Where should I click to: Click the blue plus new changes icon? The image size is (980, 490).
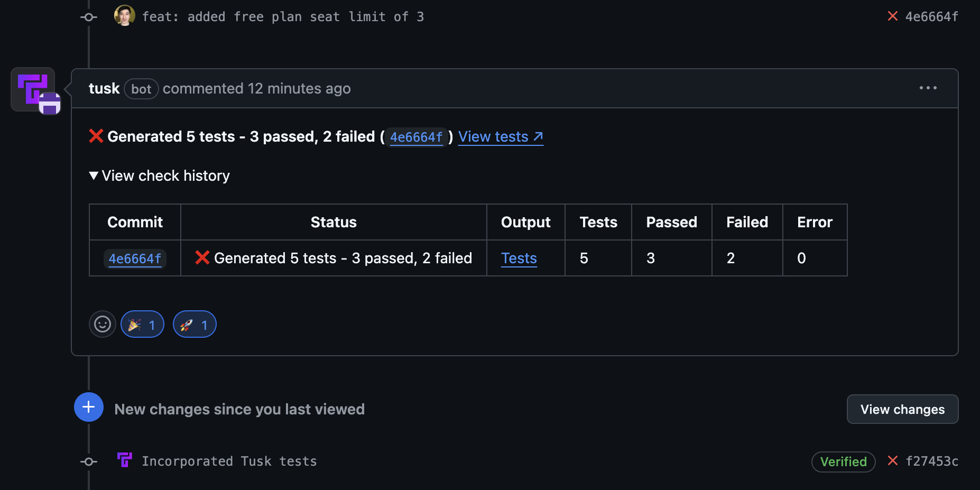(89, 407)
